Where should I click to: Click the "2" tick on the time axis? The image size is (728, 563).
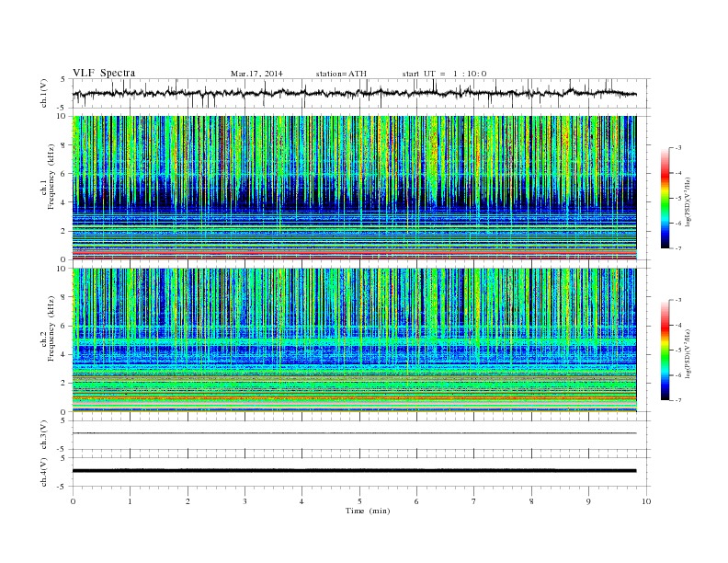pyautogui.click(x=188, y=501)
